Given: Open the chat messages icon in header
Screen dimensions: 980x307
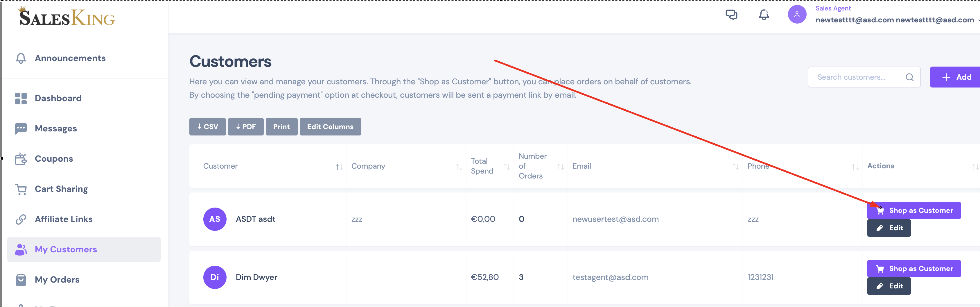Looking at the screenshot, I should coord(731,15).
